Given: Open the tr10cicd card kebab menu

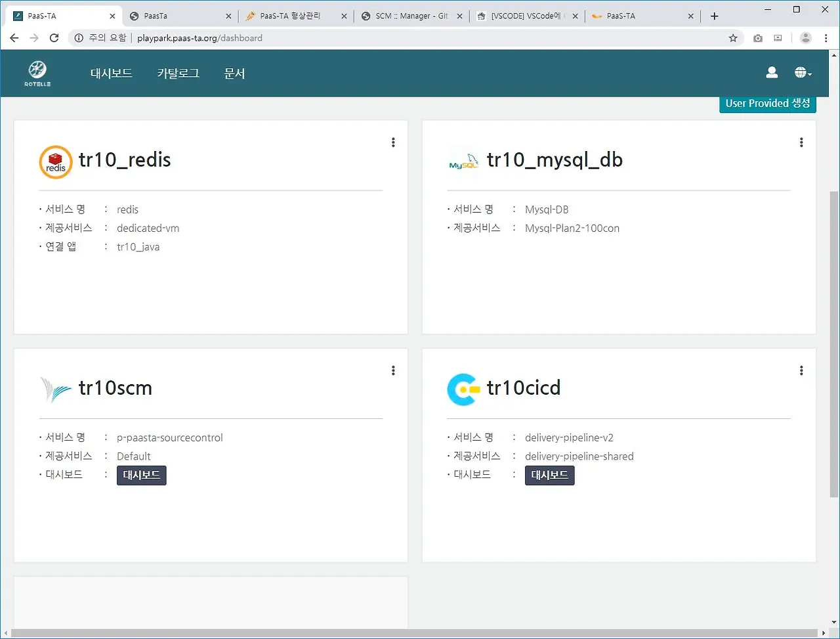Looking at the screenshot, I should 801,370.
